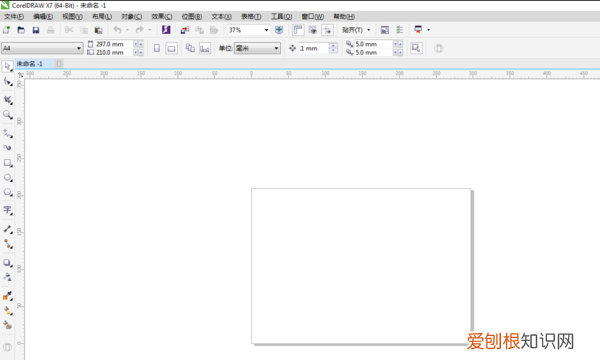Image resolution: width=600 pixels, height=360 pixels.
Task: Select the Connector tool
Action: coord(7,244)
